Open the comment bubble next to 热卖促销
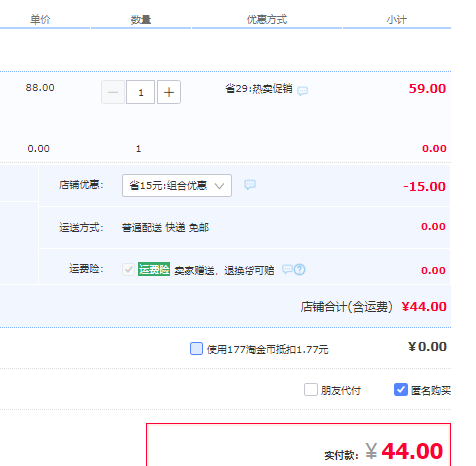 point(302,91)
